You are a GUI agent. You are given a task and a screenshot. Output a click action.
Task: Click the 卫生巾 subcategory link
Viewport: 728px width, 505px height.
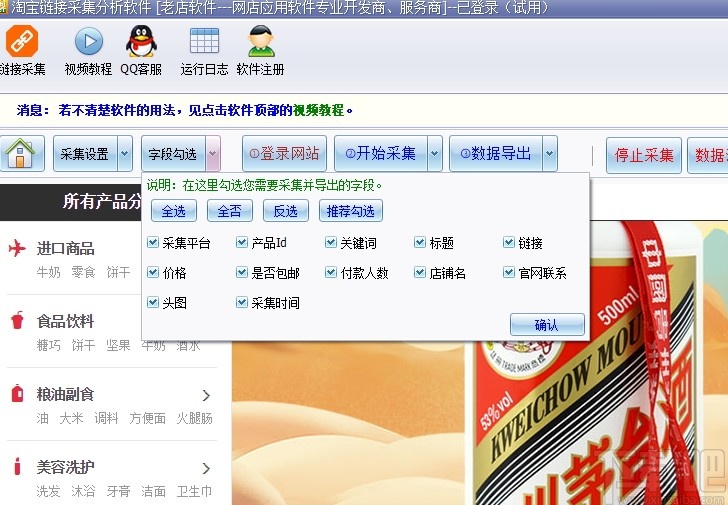point(195,491)
